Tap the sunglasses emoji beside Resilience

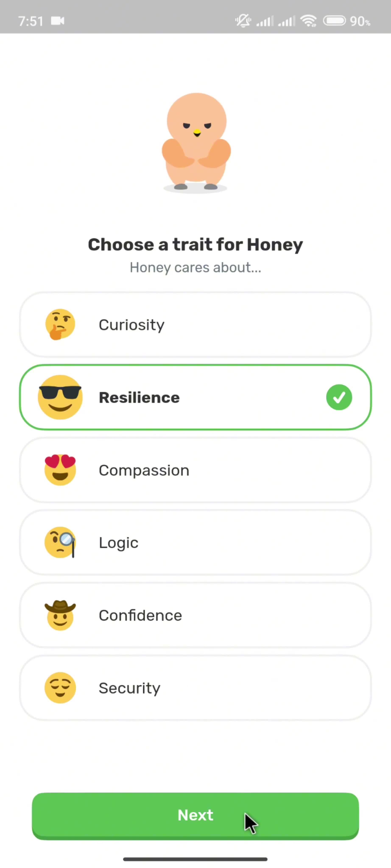60,397
